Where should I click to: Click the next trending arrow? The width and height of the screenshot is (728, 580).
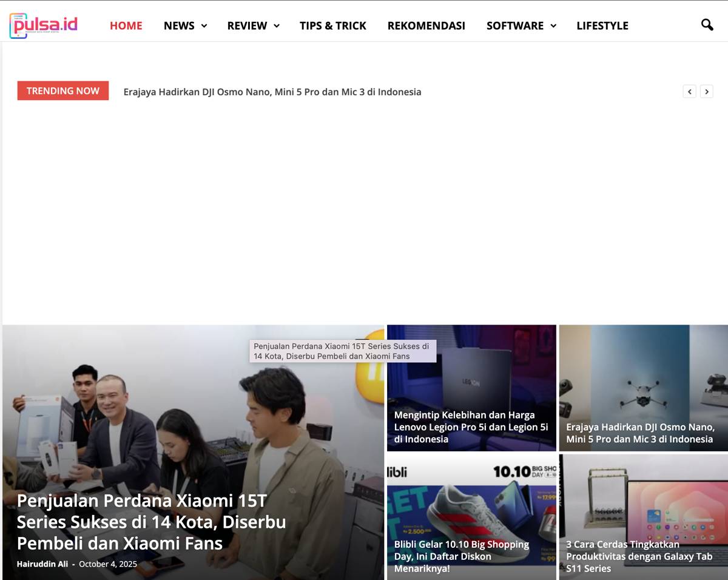pyautogui.click(x=706, y=92)
